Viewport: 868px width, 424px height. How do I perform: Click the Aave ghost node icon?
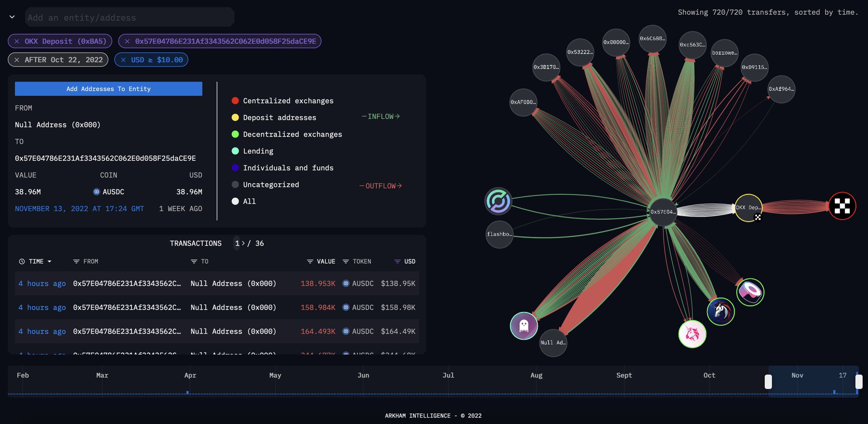[524, 326]
